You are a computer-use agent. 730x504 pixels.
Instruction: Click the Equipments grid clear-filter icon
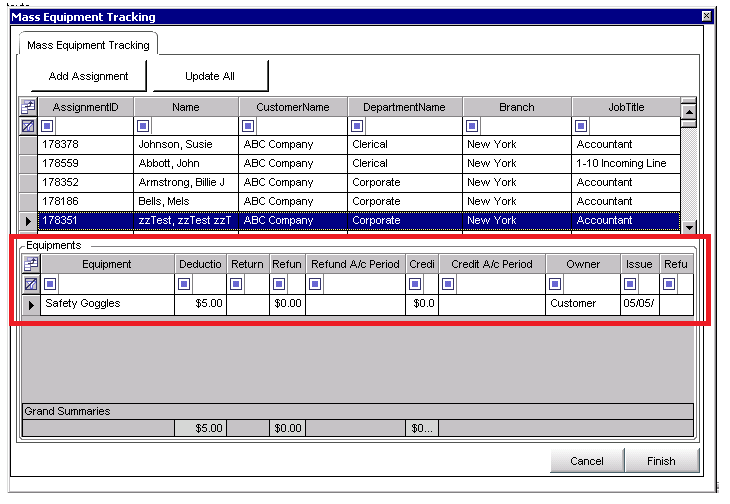click(x=31, y=284)
